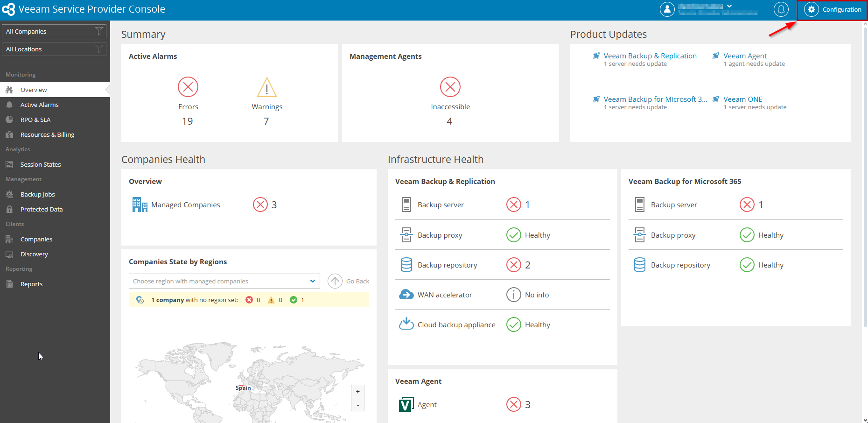The image size is (868, 423).
Task: Navigate to Backup Jobs
Action: coord(55,194)
